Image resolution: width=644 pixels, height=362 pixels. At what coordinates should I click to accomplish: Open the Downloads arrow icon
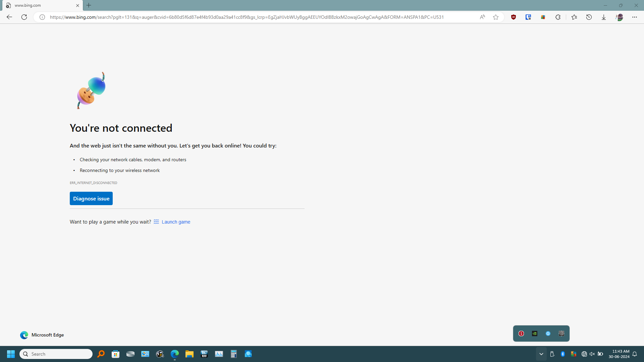tap(604, 17)
